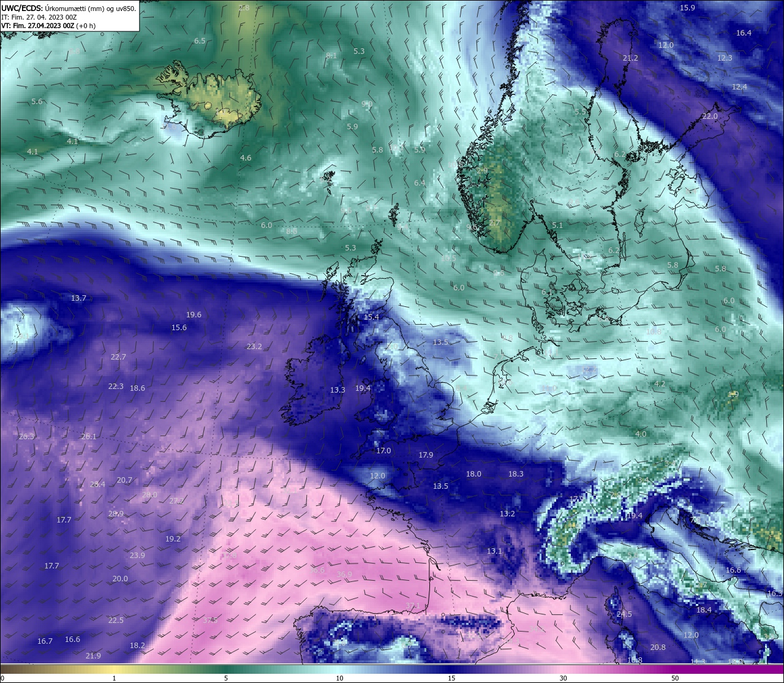
Task: Click the 18.0 value over northern France
Action: pyautogui.click(x=473, y=474)
